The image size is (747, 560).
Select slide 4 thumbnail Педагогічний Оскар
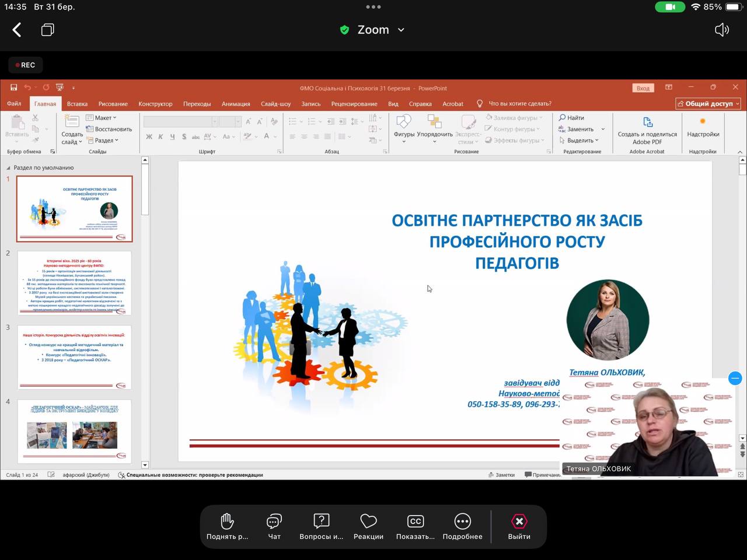[x=74, y=430]
